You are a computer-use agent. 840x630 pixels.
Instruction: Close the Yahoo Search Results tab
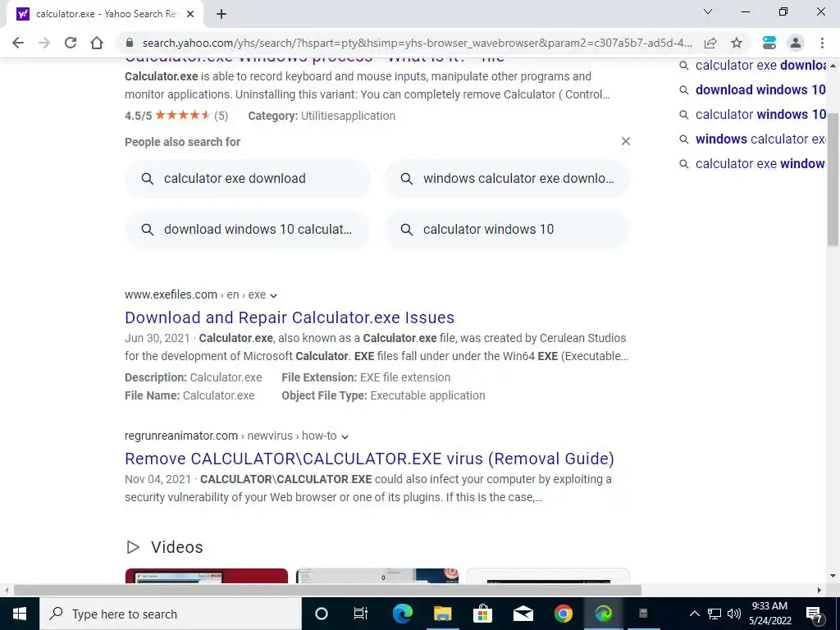[190, 14]
